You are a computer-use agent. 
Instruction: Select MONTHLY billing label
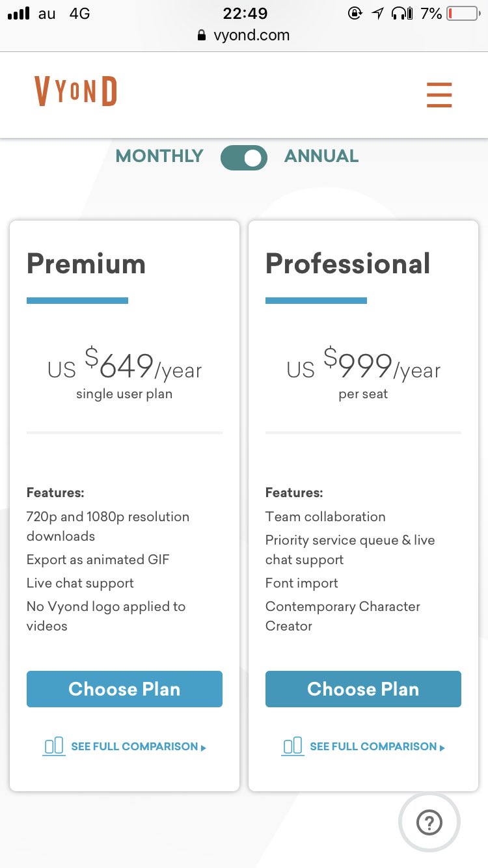(159, 156)
